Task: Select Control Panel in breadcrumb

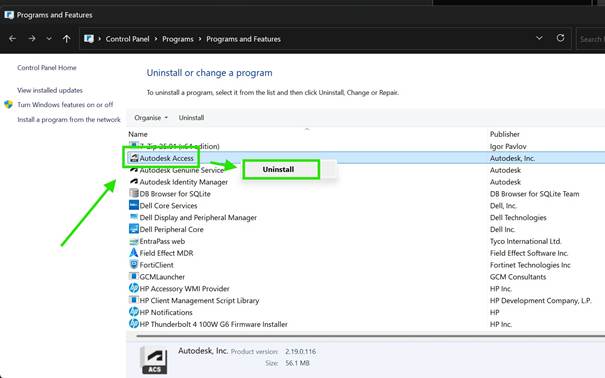Action: (127, 39)
